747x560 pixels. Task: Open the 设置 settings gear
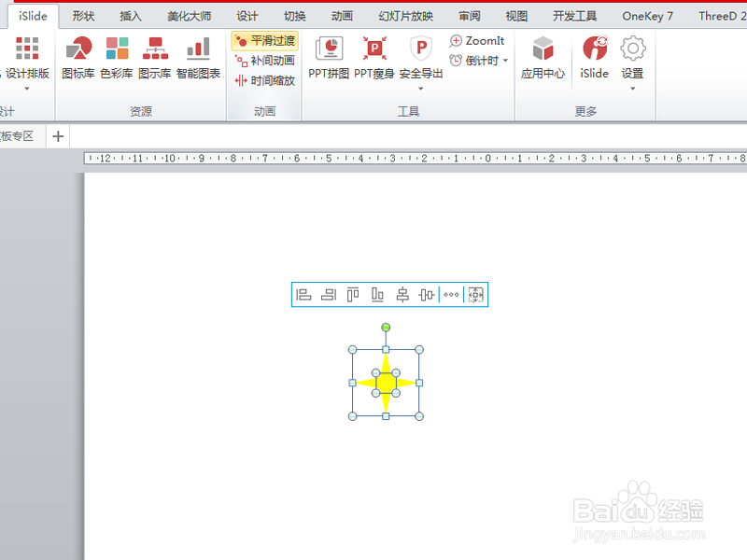coord(633,49)
